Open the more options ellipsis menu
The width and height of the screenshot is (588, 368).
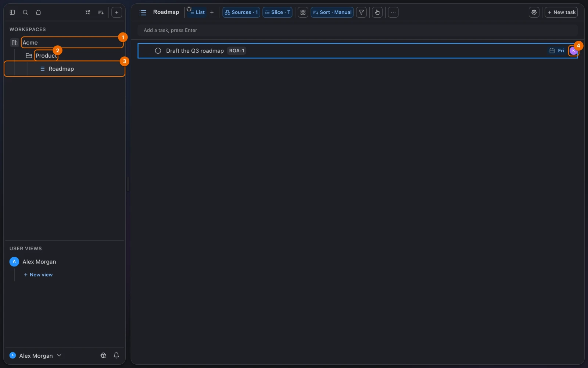(393, 12)
